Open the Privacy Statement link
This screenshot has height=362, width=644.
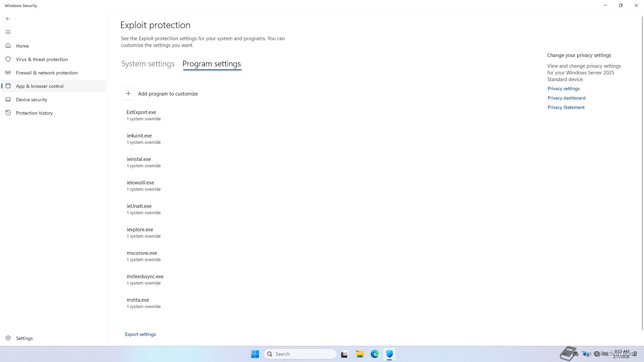[566, 107]
